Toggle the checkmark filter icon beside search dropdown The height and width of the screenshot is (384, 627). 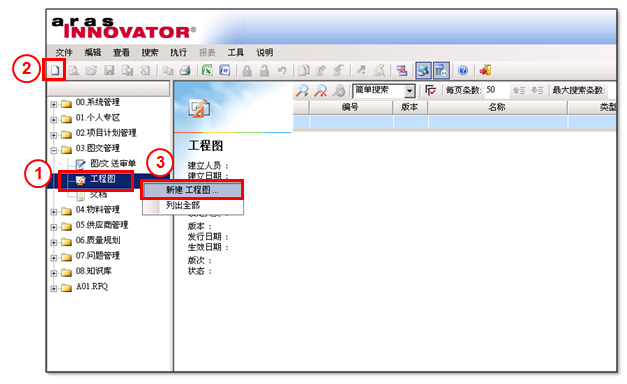point(430,91)
